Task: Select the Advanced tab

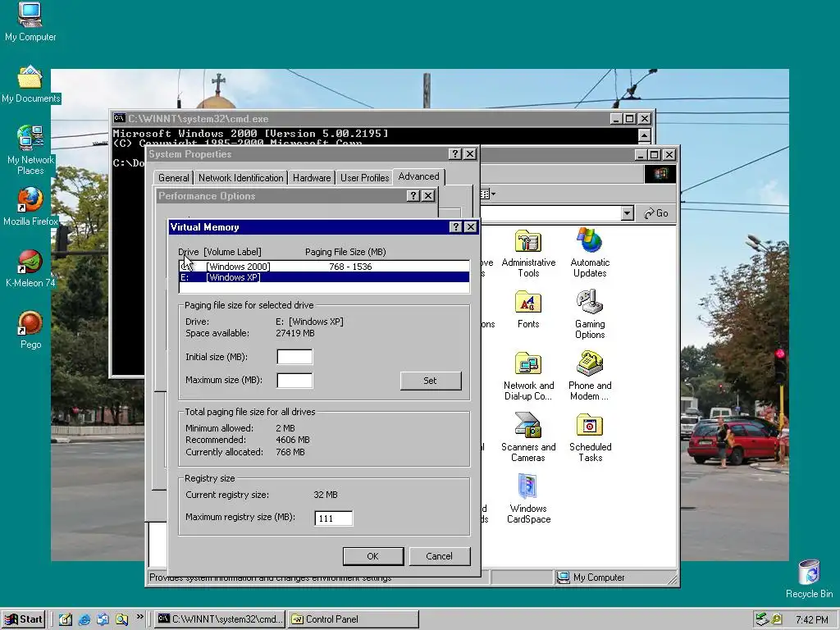Action: (x=418, y=176)
